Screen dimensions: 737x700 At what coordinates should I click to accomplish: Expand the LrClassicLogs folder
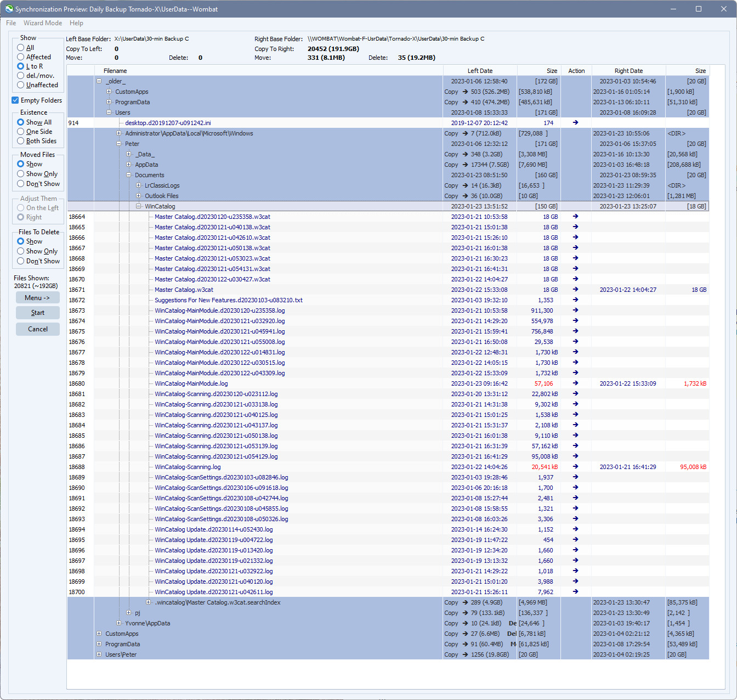click(139, 185)
